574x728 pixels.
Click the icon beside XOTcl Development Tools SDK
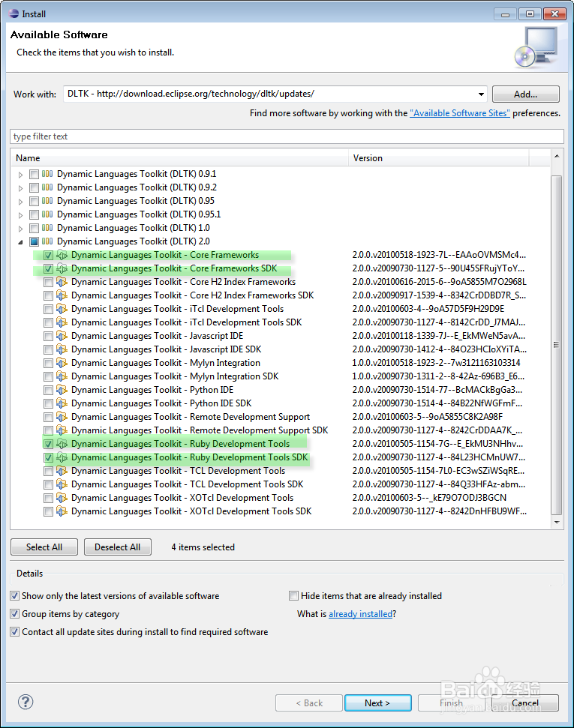(62, 511)
